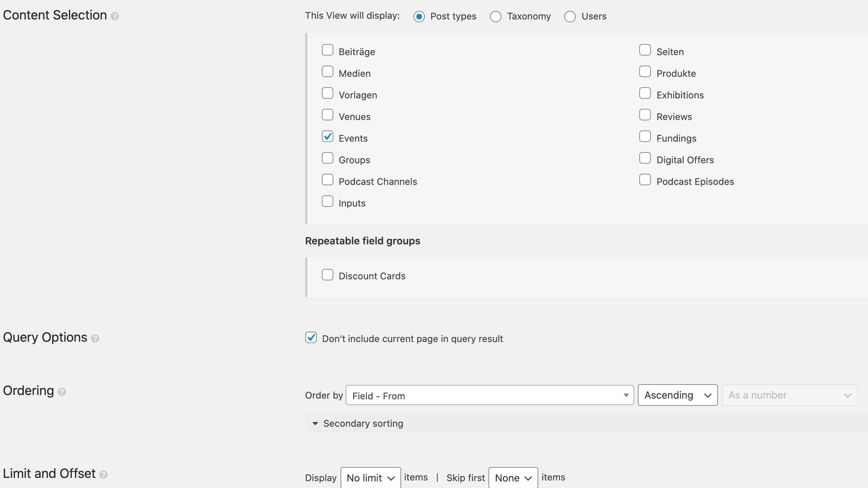The width and height of the screenshot is (868, 488).
Task: Select the Taxonomy radio button
Action: [x=496, y=17]
